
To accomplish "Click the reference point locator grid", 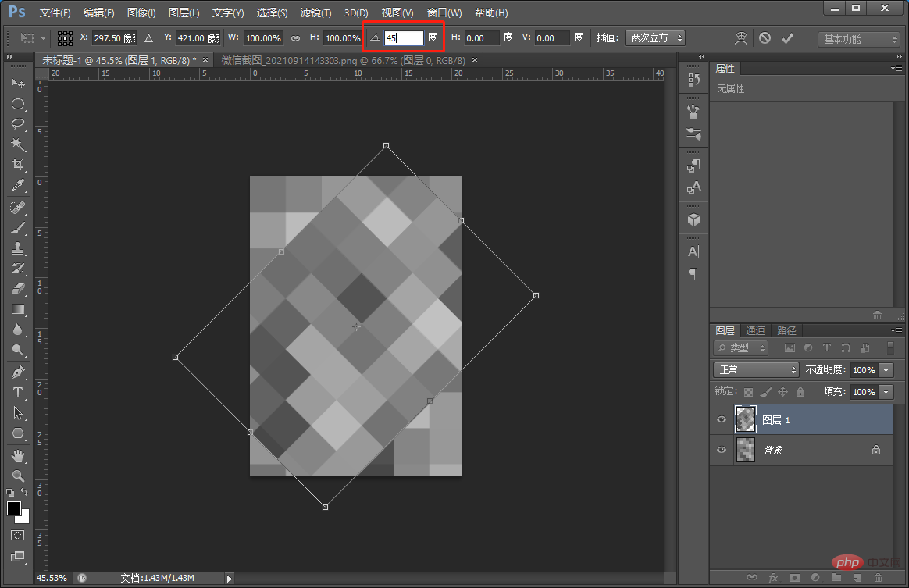I will 65,38.
